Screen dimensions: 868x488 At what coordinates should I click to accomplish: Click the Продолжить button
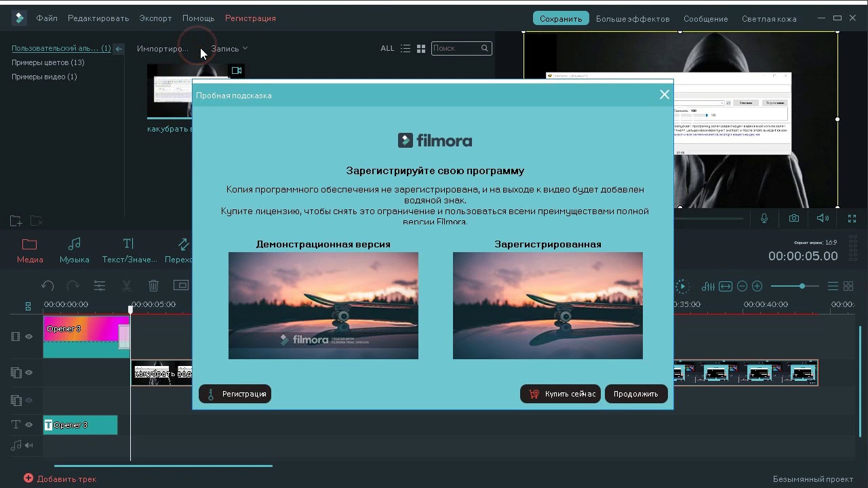(x=636, y=394)
